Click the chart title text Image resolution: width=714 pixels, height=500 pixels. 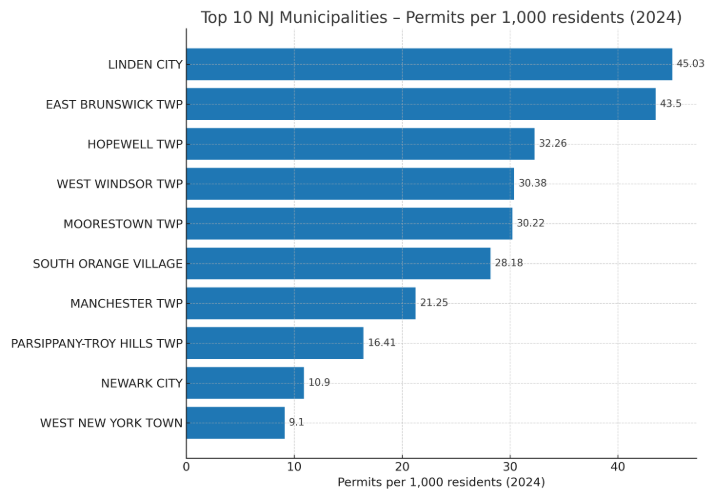(x=441, y=17)
